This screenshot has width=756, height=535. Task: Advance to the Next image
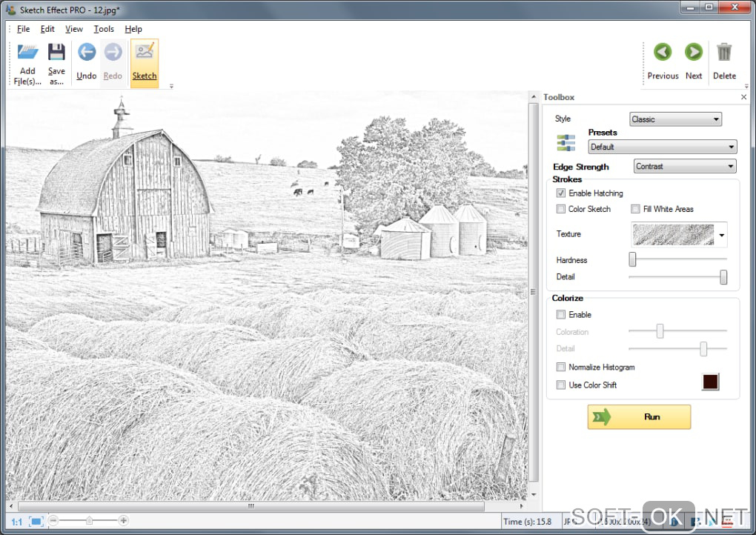[x=694, y=53]
